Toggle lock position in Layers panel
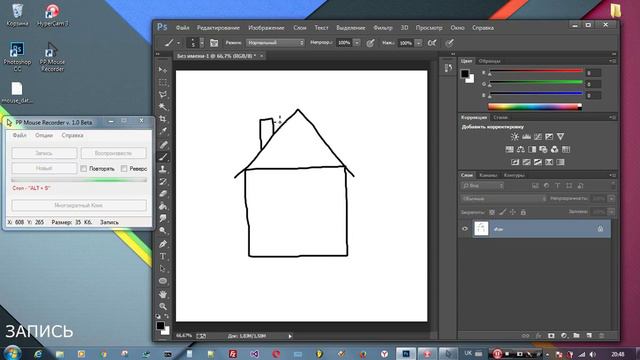Viewport: 640px width, 360px height. coord(513,212)
